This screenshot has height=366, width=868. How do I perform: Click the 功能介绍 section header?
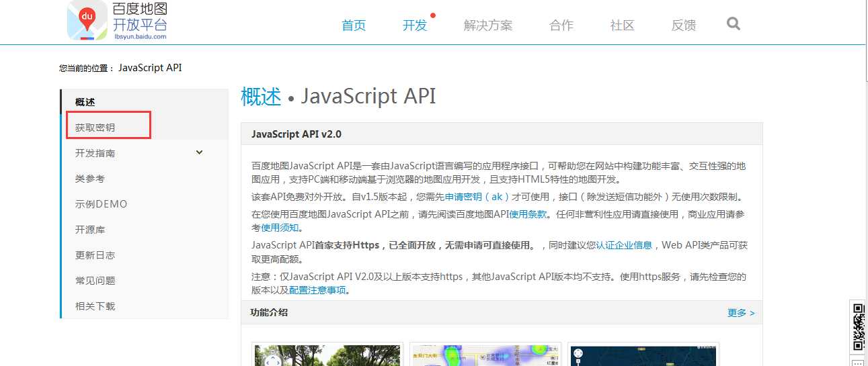(x=269, y=312)
